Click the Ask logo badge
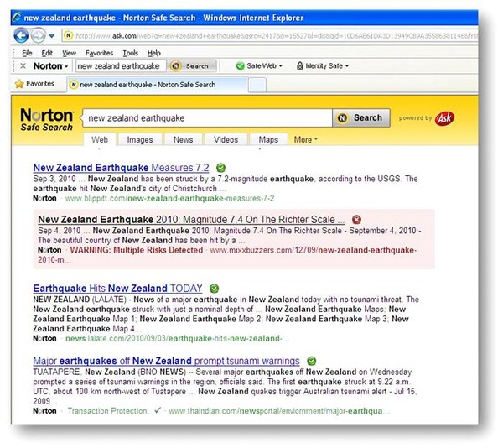 (444, 118)
